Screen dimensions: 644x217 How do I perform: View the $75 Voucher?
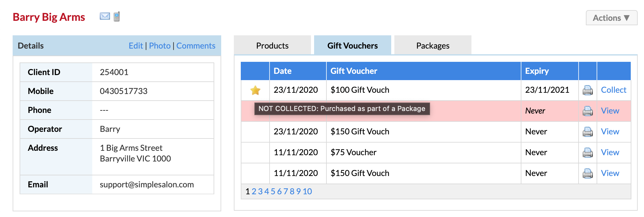tap(610, 152)
